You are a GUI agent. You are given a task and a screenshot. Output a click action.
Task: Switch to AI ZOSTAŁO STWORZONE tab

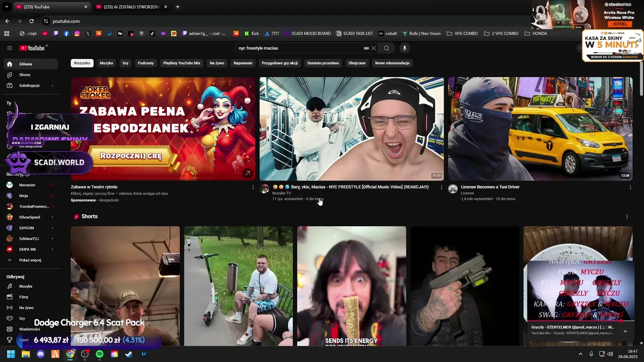[131, 7]
